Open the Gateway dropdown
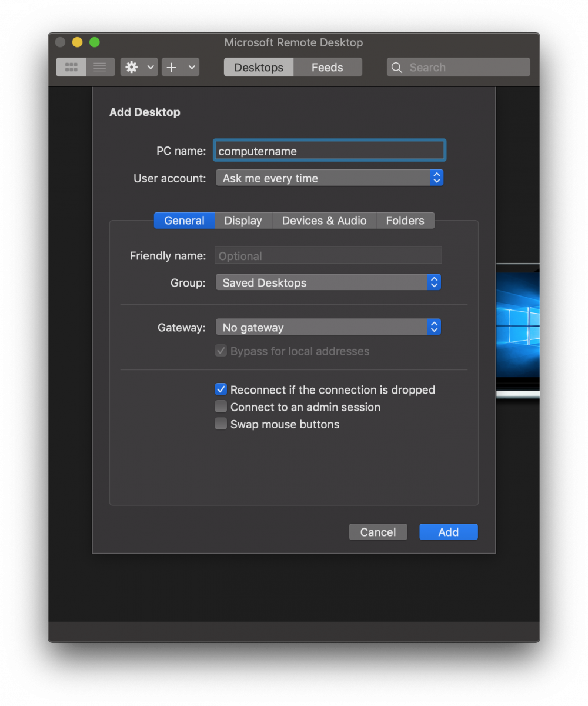This screenshot has width=588, height=706. point(328,327)
